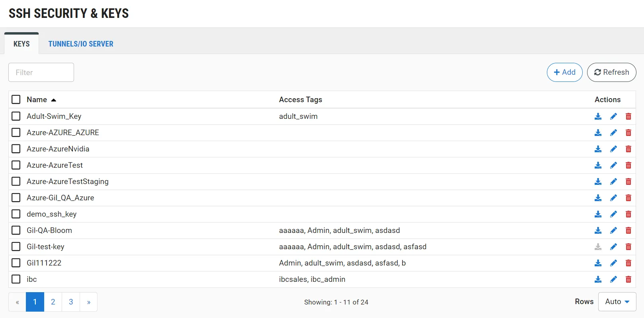
Task: Switch to the Tunnels/IO Server tab
Action: point(81,44)
